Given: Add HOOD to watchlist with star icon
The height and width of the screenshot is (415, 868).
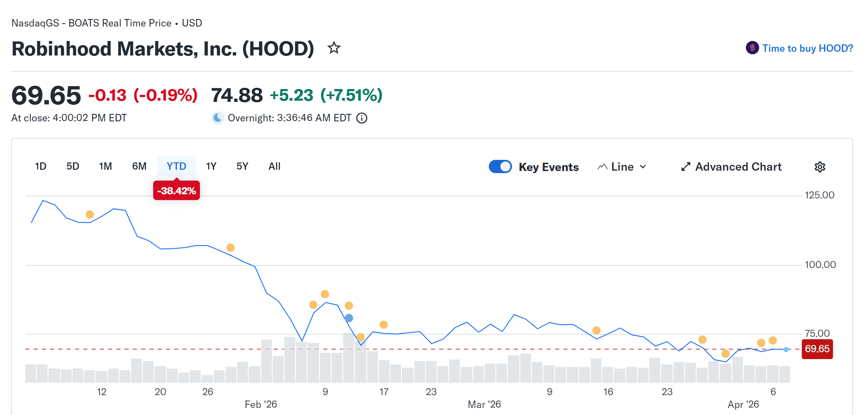Looking at the screenshot, I should click(x=334, y=48).
